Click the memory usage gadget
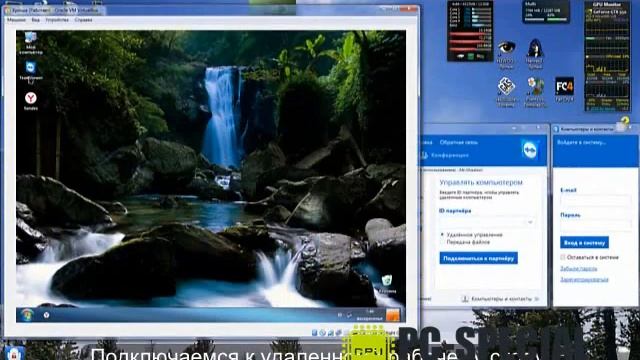The height and width of the screenshot is (360, 640). (x=546, y=11)
